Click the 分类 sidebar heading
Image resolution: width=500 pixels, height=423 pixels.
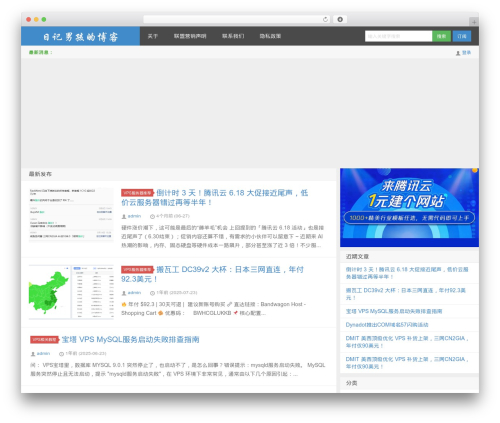351,383
